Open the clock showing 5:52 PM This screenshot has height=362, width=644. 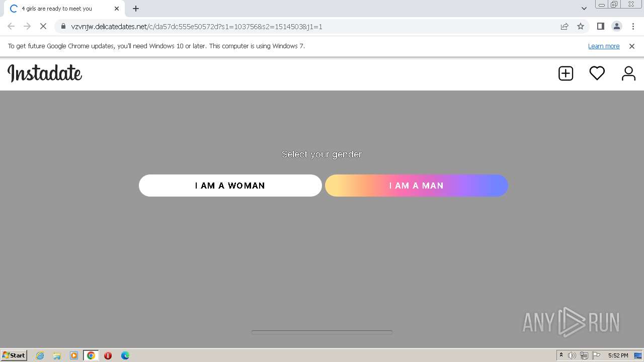pos(618,355)
